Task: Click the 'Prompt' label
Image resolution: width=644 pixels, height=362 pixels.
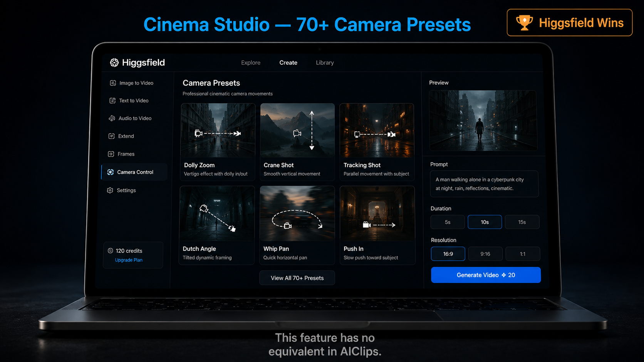Action: [x=439, y=164]
